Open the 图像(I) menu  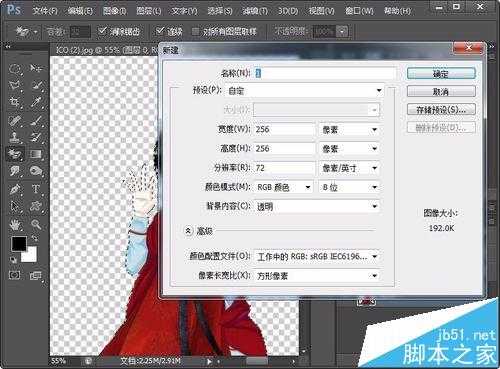point(114,11)
